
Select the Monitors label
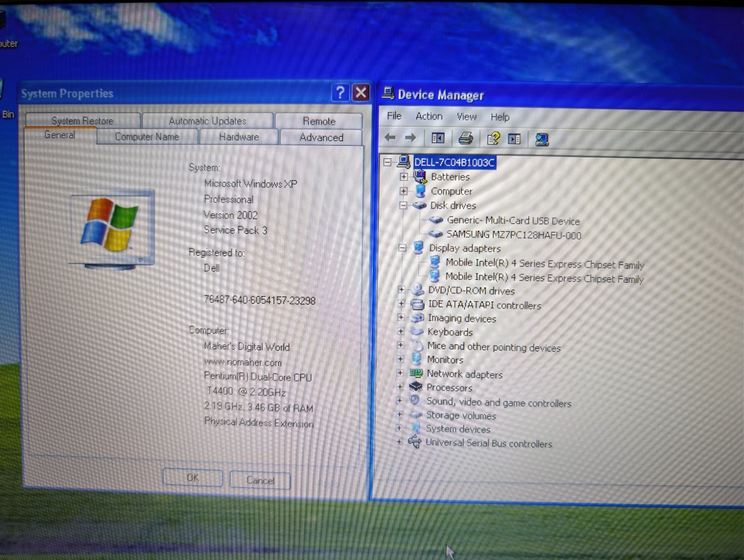pos(445,360)
